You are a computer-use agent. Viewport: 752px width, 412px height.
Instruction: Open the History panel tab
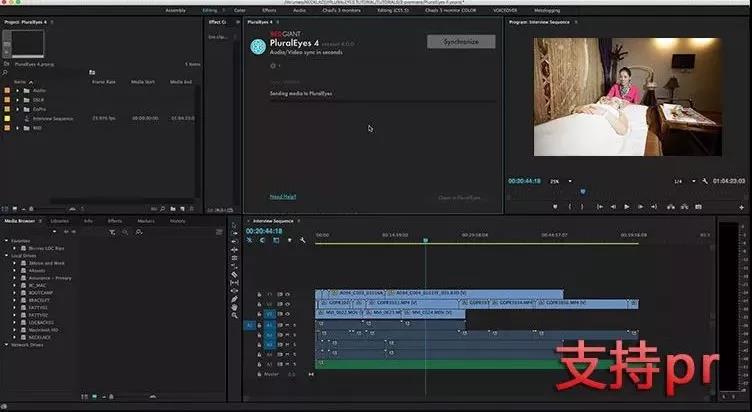pyautogui.click(x=177, y=221)
